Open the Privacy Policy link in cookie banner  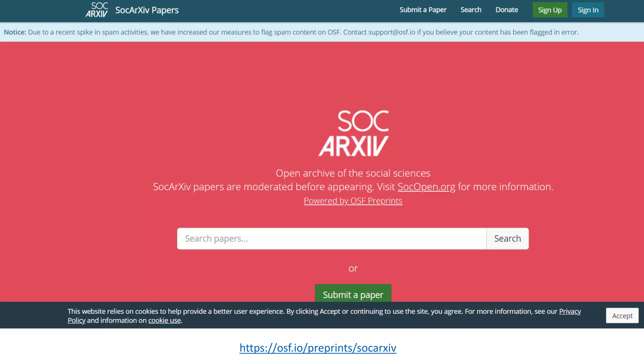point(570,311)
